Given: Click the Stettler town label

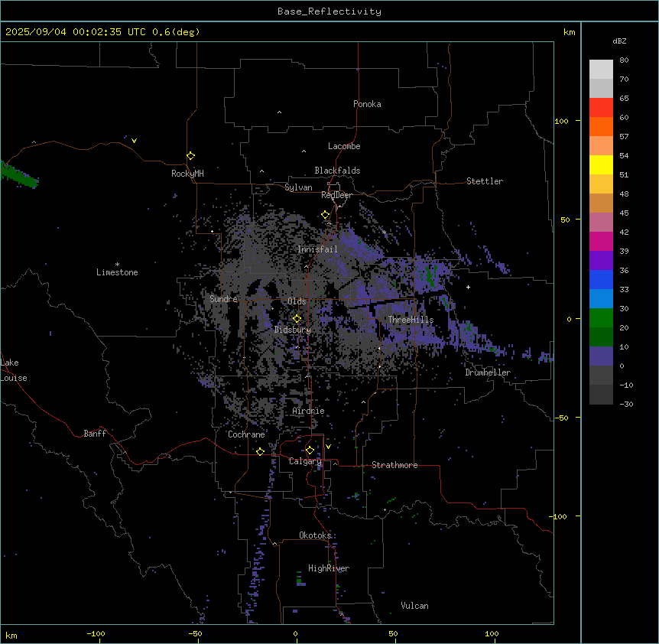Looking at the screenshot, I should 485,181.
